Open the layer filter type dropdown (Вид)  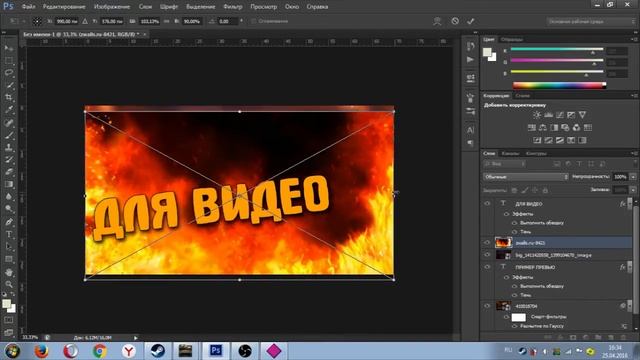tap(504, 164)
